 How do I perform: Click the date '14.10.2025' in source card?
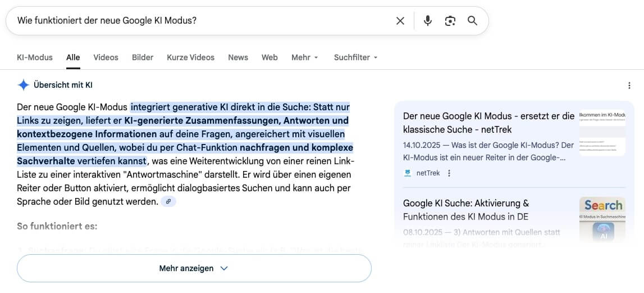point(422,146)
